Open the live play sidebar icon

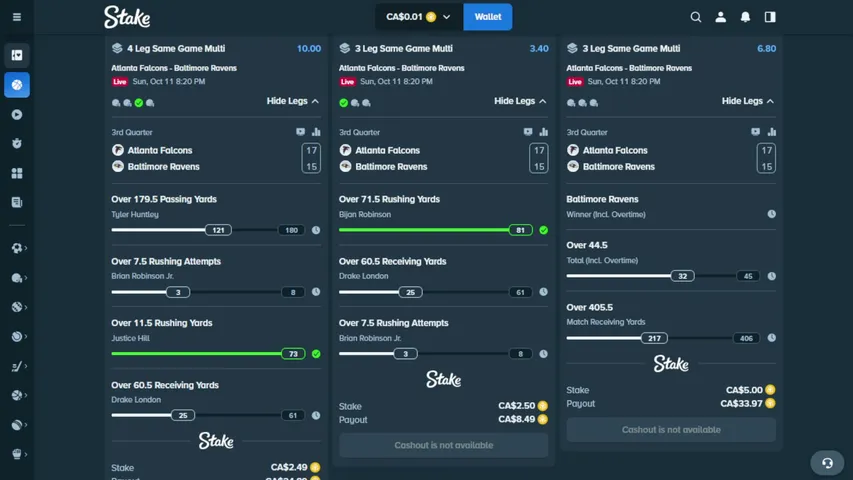[x=17, y=115]
